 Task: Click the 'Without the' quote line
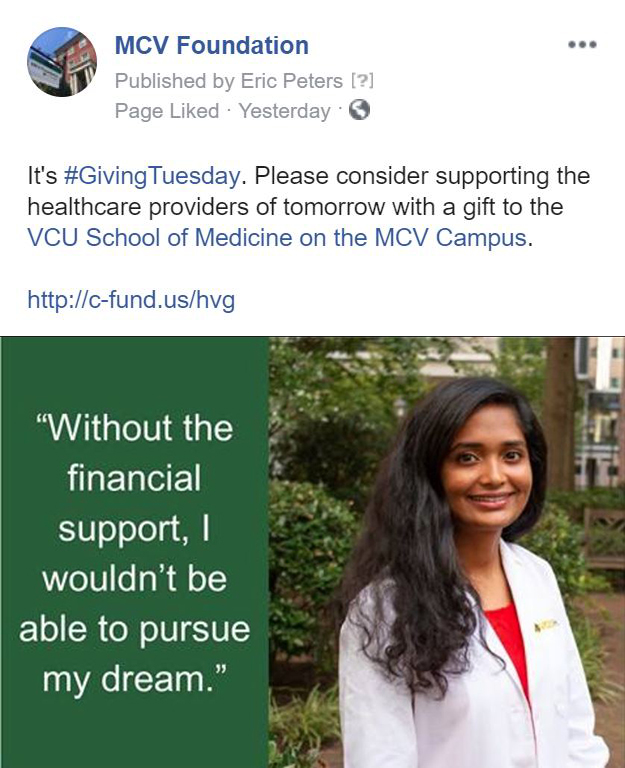tap(135, 428)
